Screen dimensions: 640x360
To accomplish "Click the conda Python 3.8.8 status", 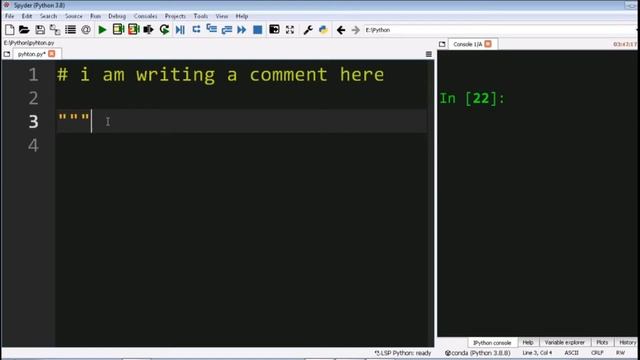I will pyautogui.click(x=478, y=353).
